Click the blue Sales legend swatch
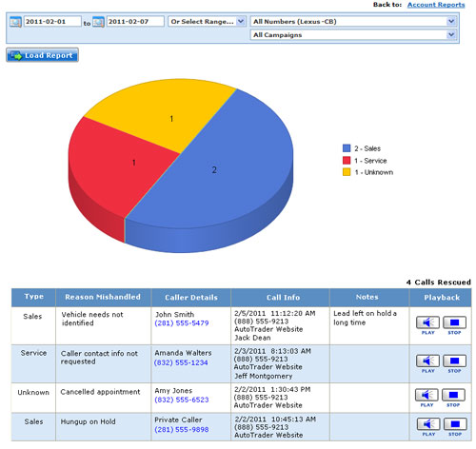Viewport: 476px width, 449px height. [x=347, y=148]
